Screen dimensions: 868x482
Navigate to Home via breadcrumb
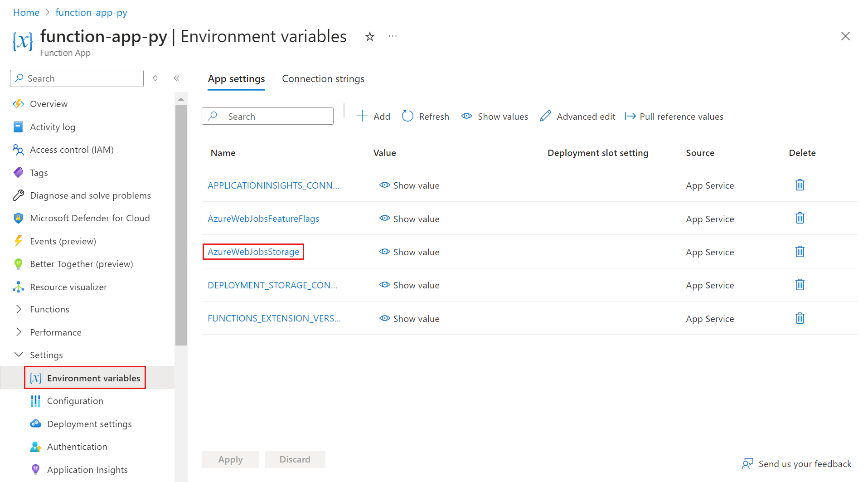point(26,12)
